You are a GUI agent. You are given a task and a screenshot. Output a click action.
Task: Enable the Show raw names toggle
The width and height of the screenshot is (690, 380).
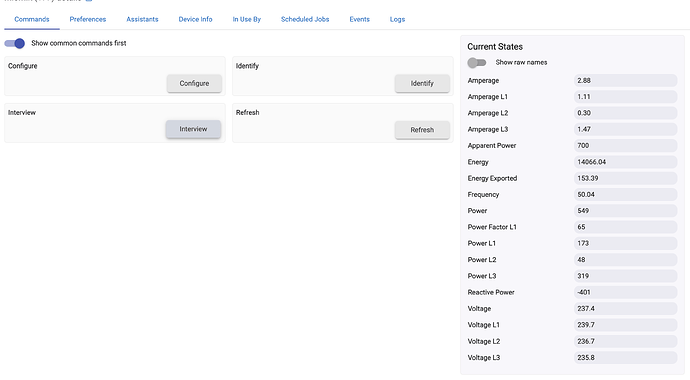pos(477,62)
